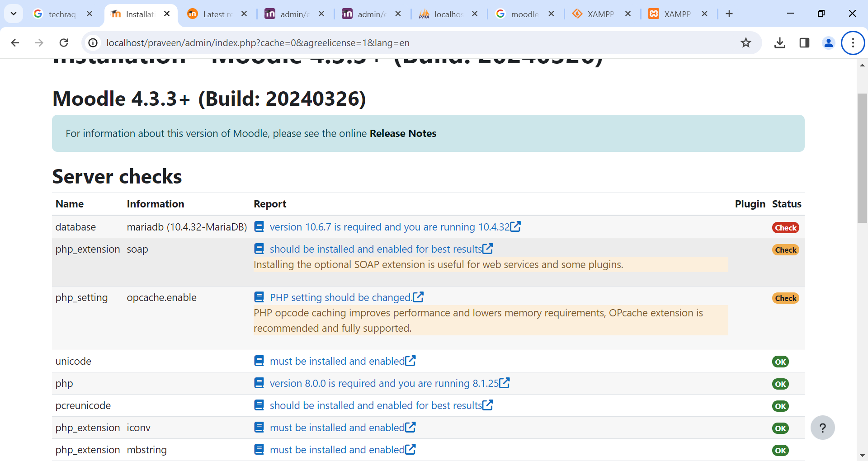Click the OK badge for php version

point(780,384)
